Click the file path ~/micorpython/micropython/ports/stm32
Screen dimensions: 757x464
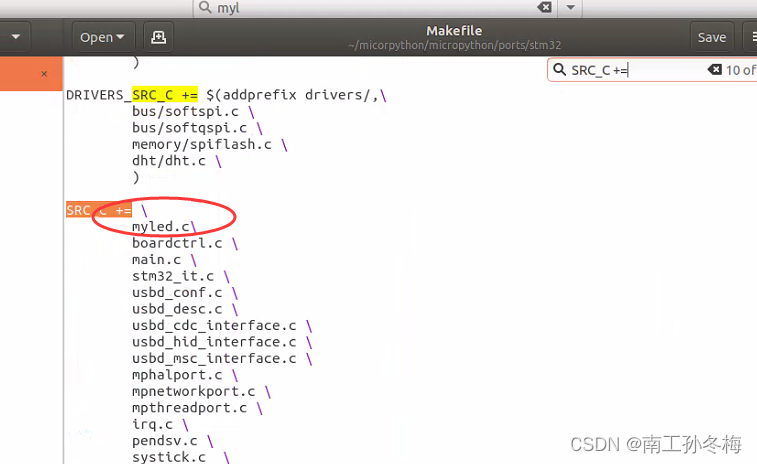point(454,45)
